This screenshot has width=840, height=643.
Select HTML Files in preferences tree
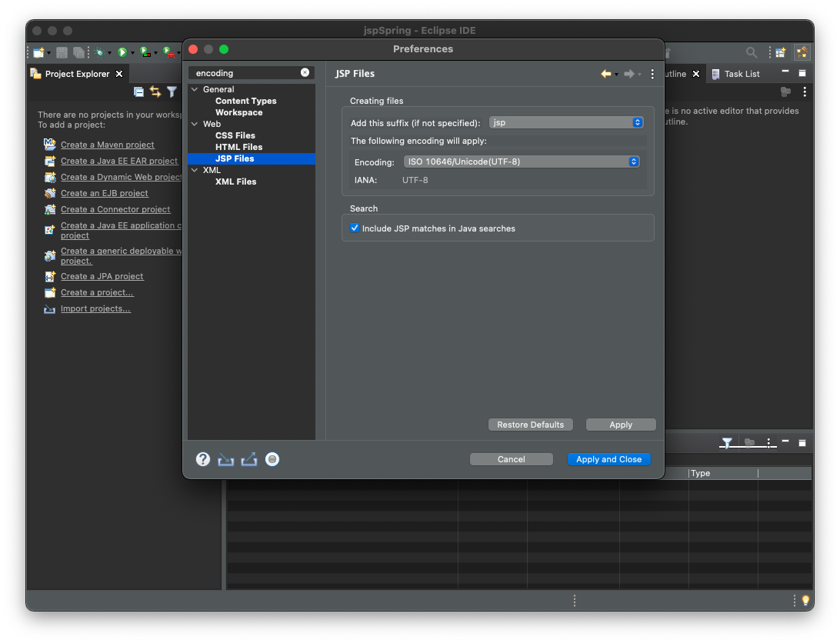239,147
